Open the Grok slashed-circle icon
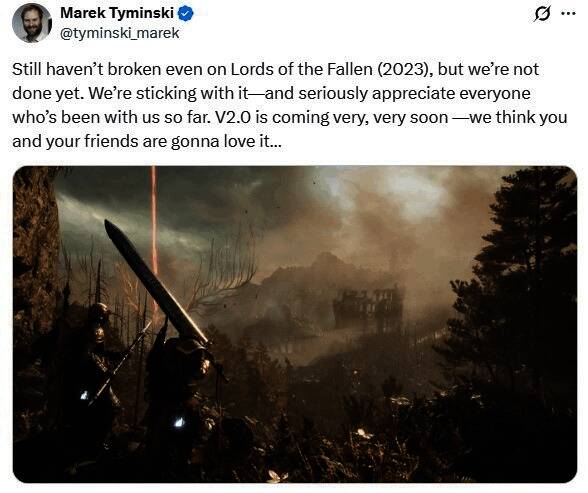This screenshot has height=493, width=588. click(x=542, y=14)
